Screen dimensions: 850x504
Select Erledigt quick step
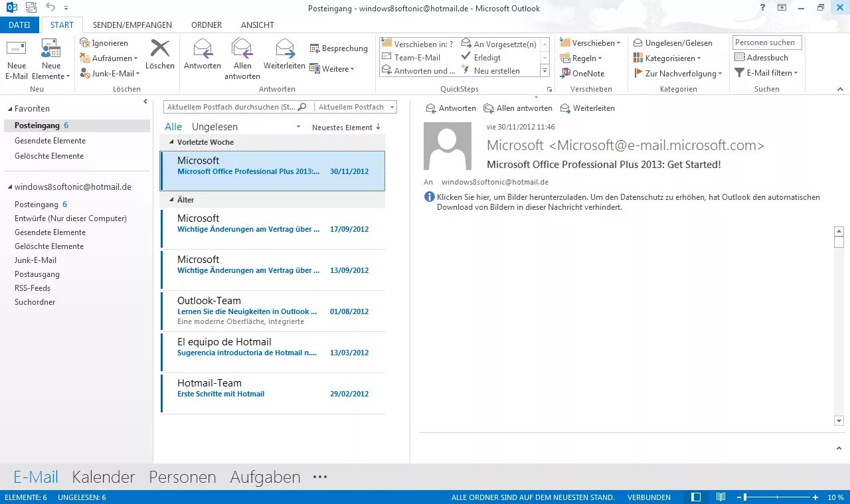pyautogui.click(x=481, y=58)
